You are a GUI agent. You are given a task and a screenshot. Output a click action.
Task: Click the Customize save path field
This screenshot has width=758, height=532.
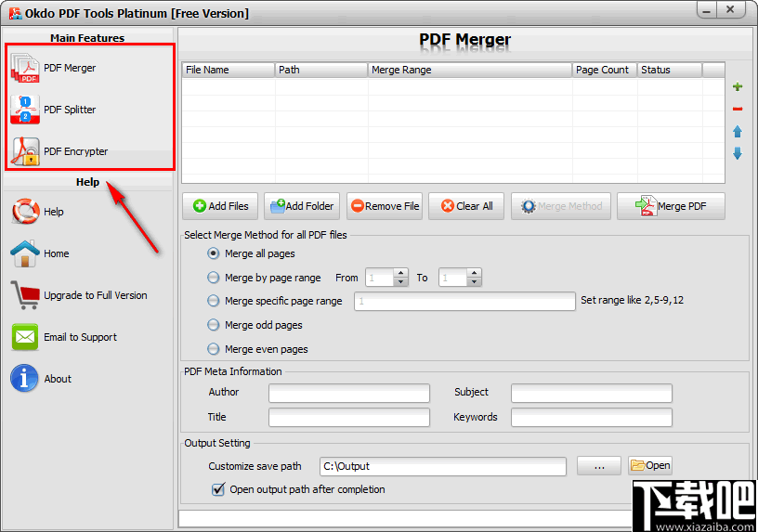coord(443,466)
